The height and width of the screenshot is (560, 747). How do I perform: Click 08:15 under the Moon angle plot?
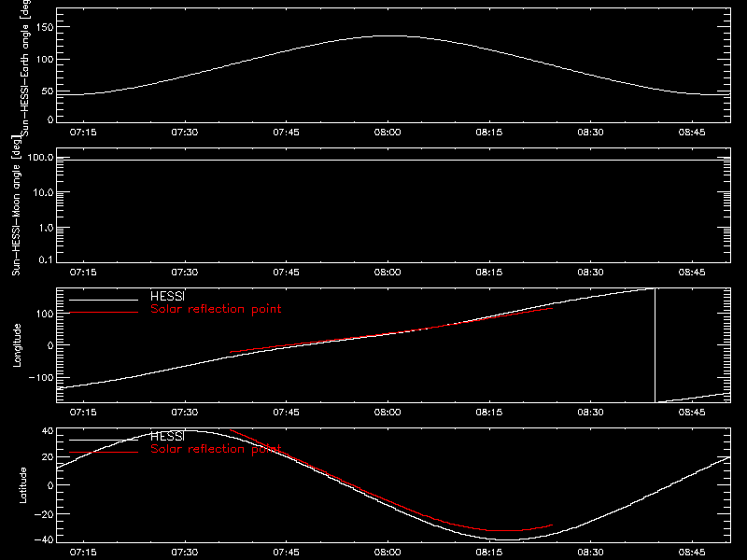pyautogui.click(x=488, y=273)
